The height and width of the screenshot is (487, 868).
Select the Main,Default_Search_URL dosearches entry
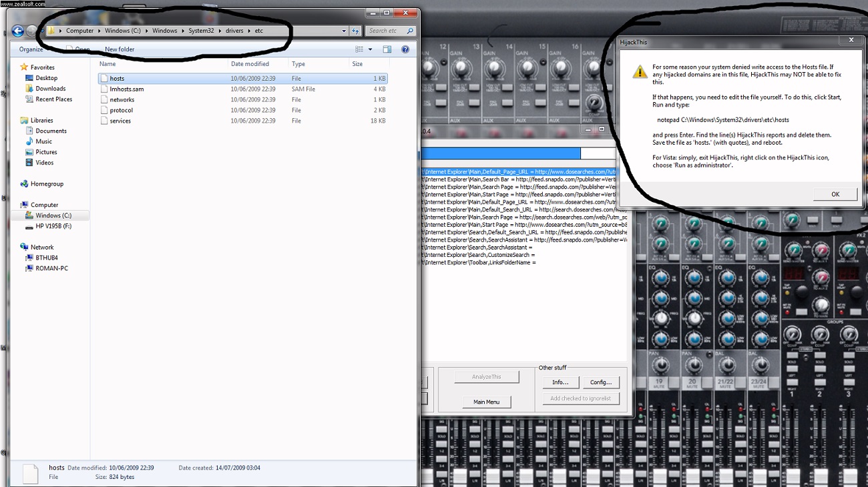524,209
